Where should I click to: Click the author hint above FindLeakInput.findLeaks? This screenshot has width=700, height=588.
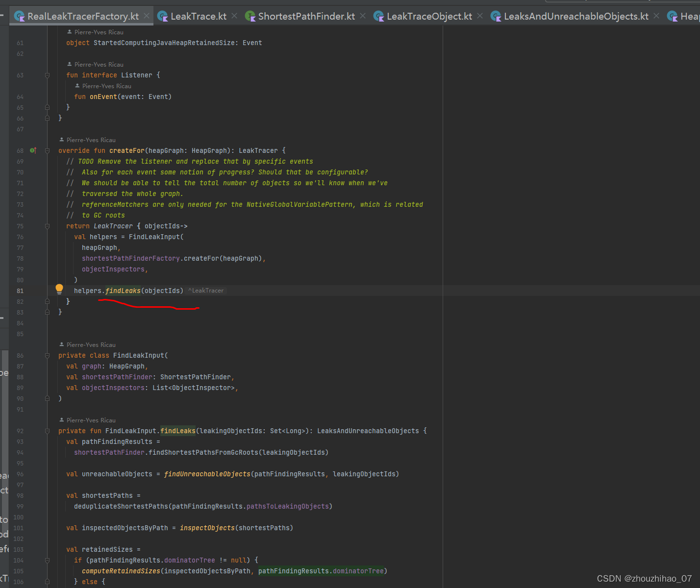[x=87, y=420]
